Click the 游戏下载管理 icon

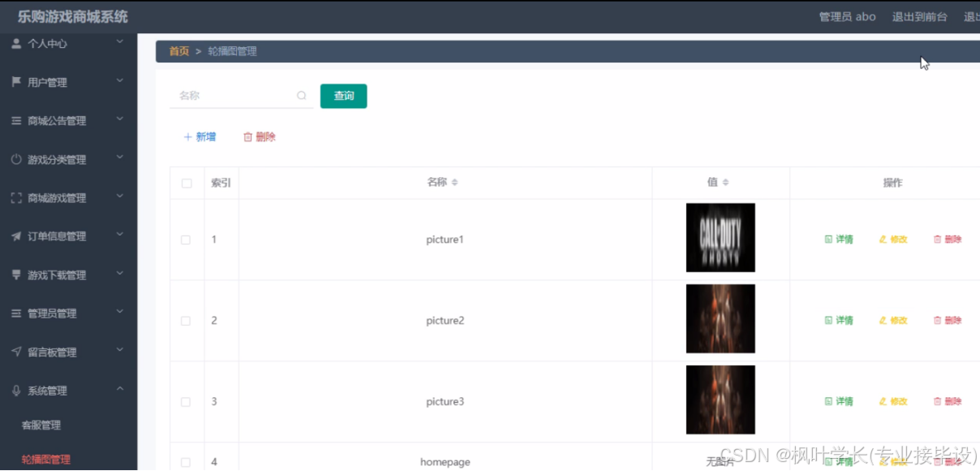click(x=16, y=274)
